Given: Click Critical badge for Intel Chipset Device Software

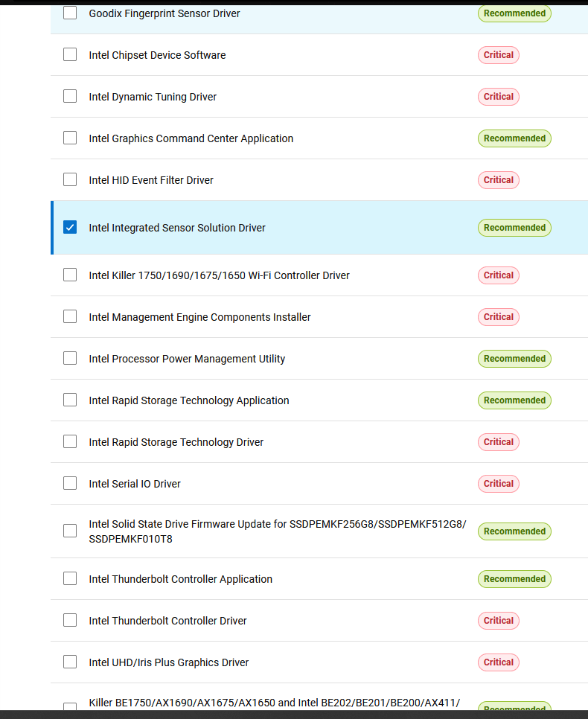Looking at the screenshot, I should pyautogui.click(x=498, y=55).
